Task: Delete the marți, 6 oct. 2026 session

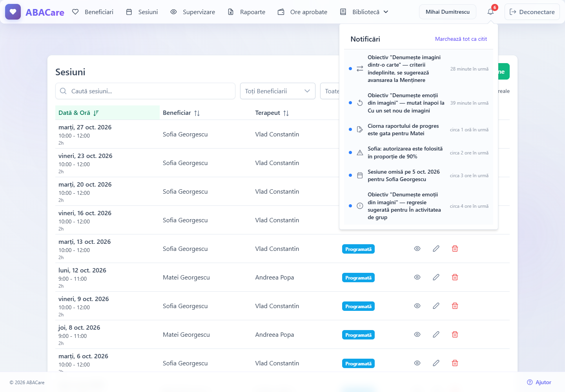Action: [455, 363]
